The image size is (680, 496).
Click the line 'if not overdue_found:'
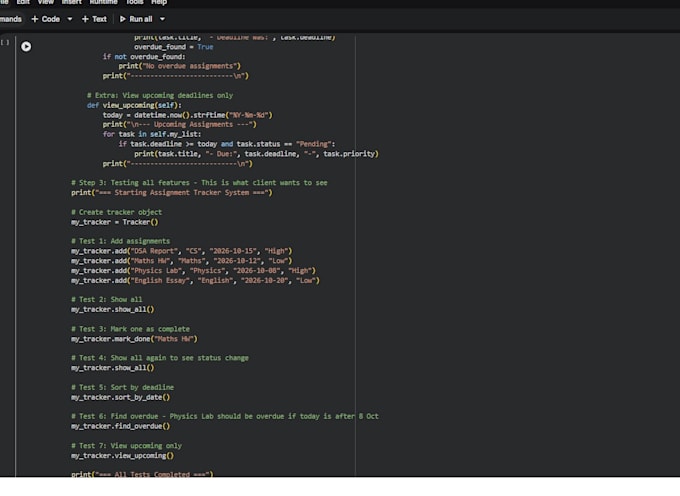pyautogui.click(x=144, y=57)
